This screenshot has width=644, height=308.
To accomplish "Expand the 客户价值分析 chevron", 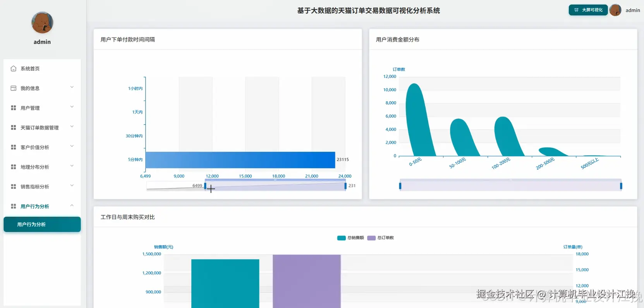I will pos(72,147).
